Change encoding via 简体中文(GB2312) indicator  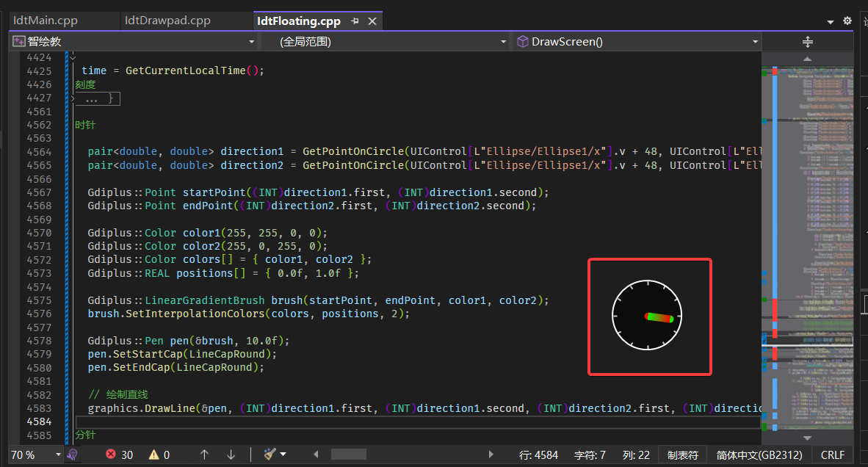759,454
